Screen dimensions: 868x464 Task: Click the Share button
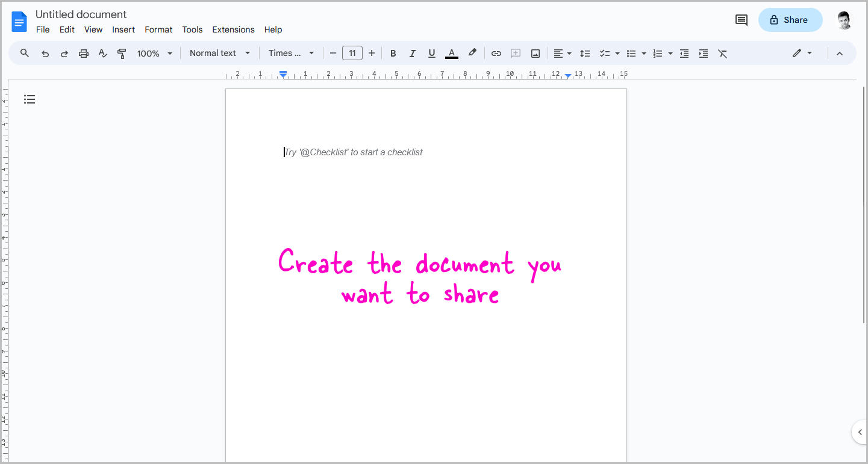790,20
